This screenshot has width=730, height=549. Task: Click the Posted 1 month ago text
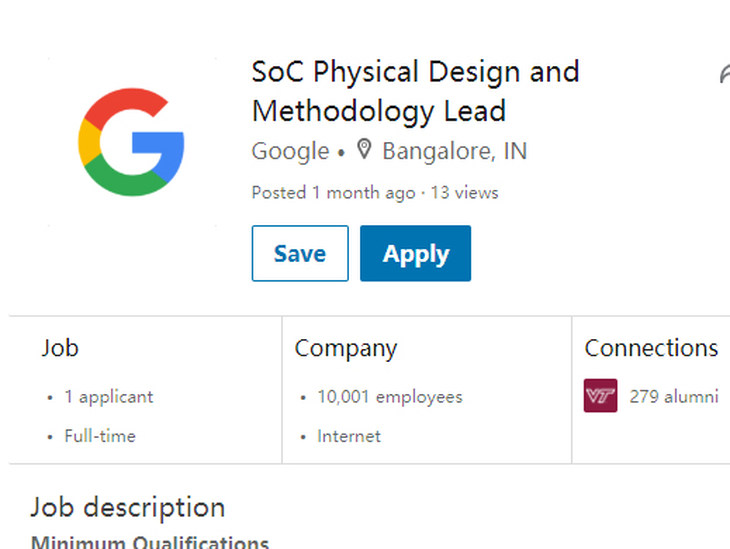pos(333,193)
